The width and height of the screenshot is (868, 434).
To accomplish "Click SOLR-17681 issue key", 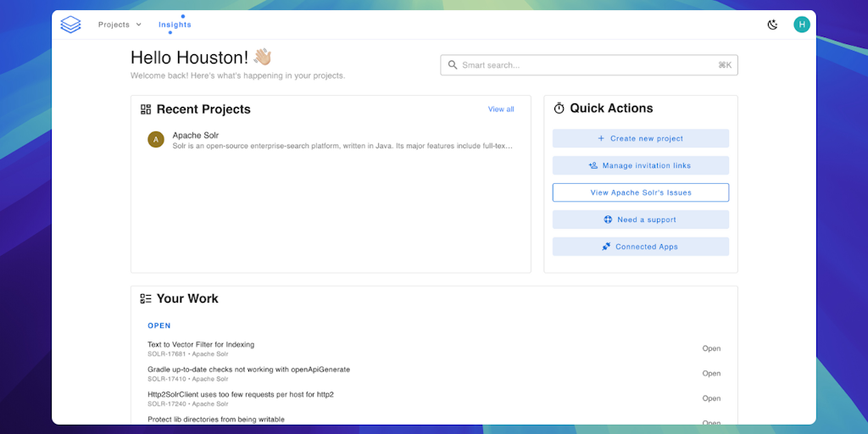I will [167, 354].
